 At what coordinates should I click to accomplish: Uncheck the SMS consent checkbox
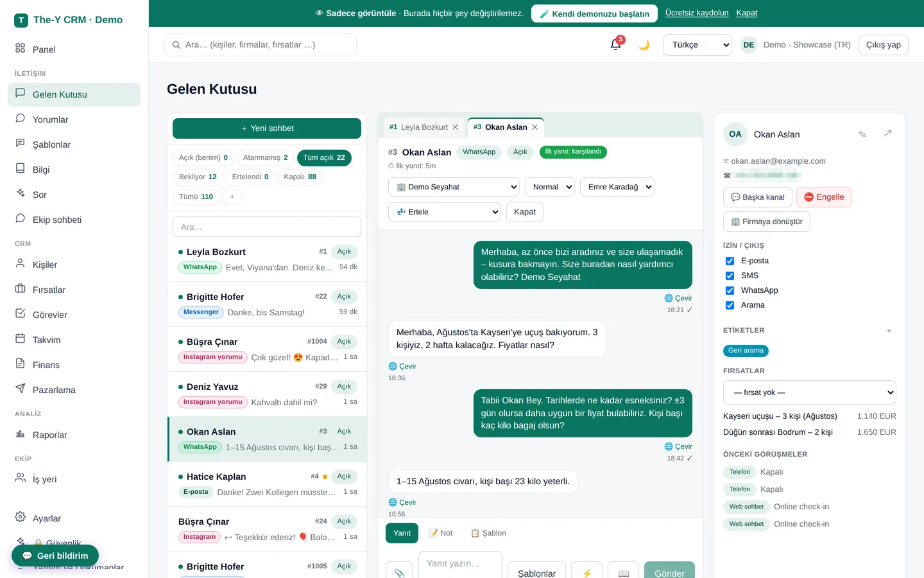[730, 276]
